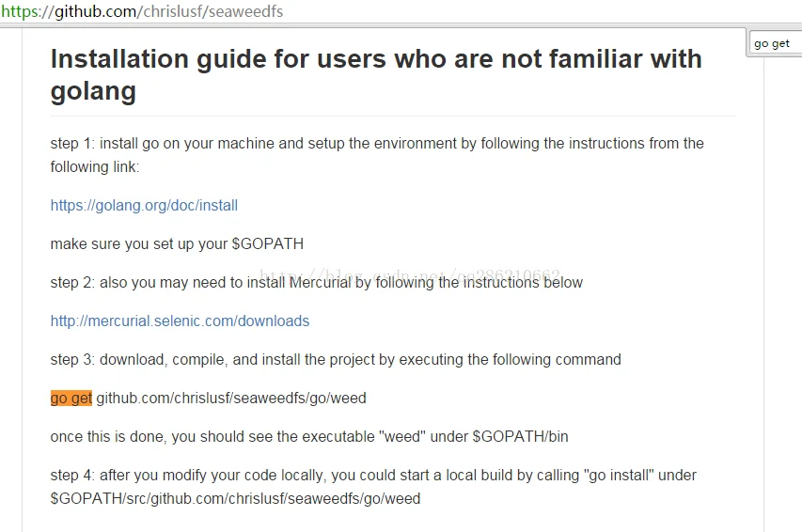
Task: Open the mercurial.selenic.com downloads link
Action: [180, 321]
